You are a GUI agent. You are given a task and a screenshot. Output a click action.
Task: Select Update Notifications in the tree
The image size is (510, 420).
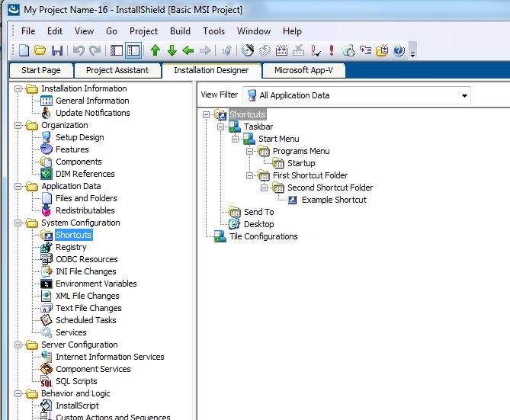tap(93, 113)
